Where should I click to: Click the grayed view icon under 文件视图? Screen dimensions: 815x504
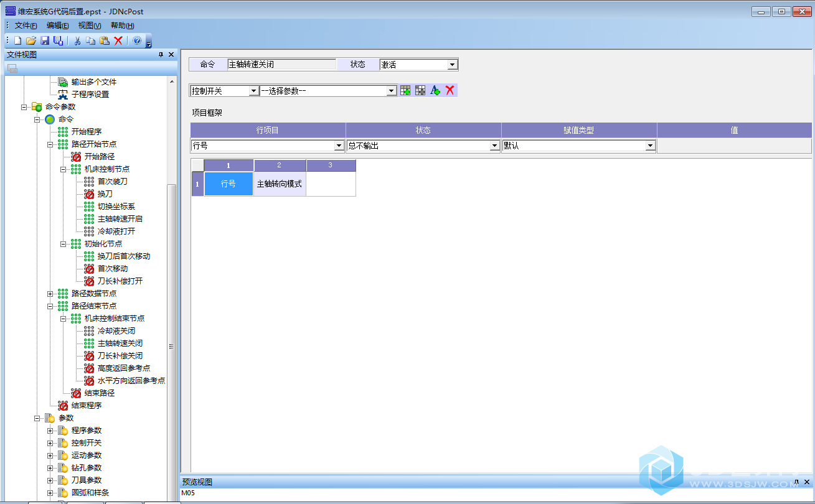(12, 68)
